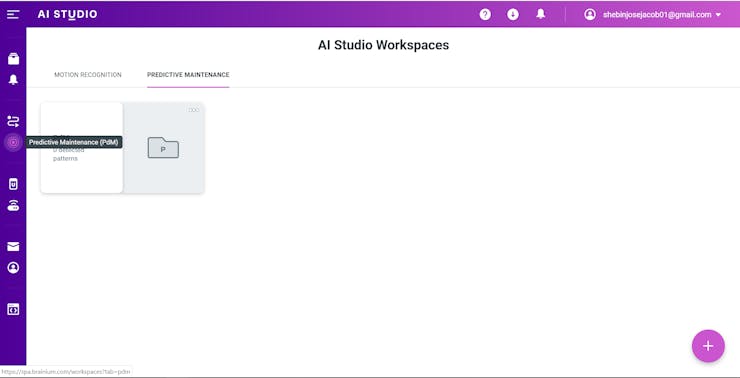Image resolution: width=740 pixels, height=378 pixels.
Task: Click the user avatar icon
Action: [x=590, y=15]
